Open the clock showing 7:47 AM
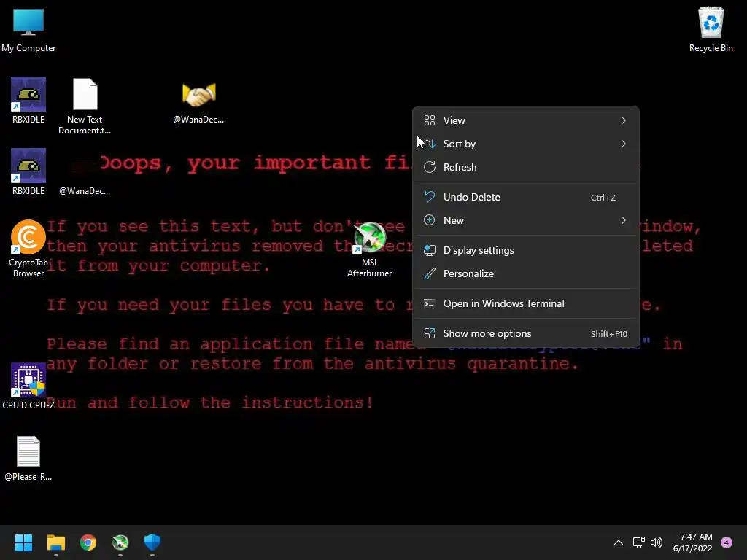 pos(693,542)
